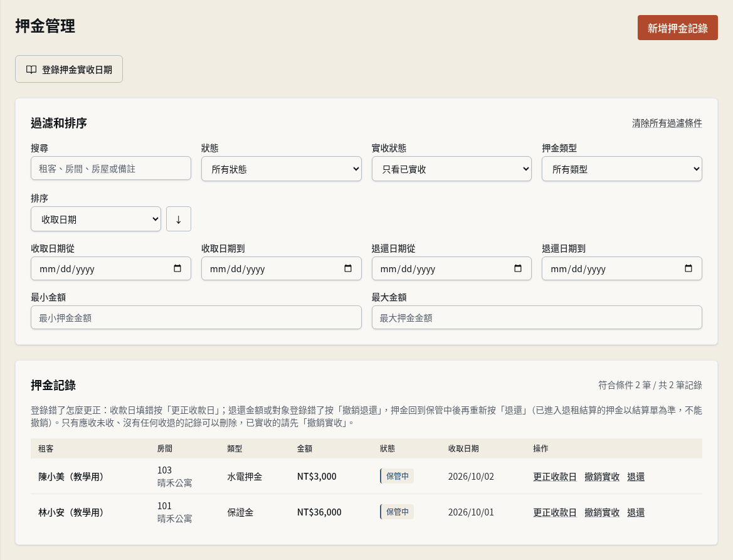The height and width of the screenshot is (560, 733).
Task: Click collection date 2026/10/01
Action: click(471, 512)
